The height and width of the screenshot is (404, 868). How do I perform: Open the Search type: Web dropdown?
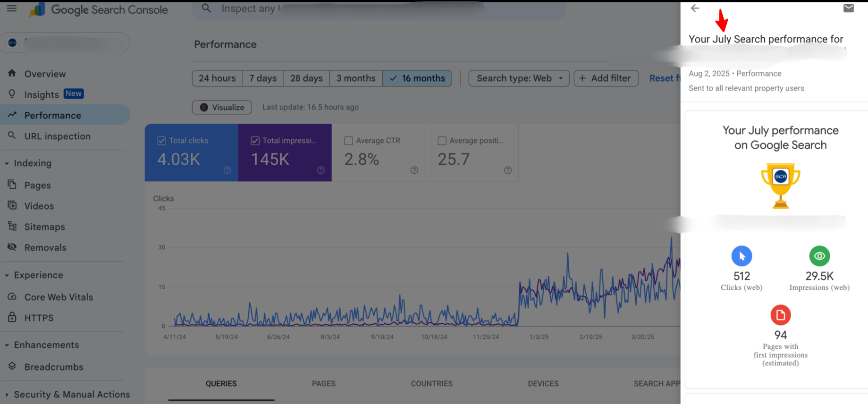[519, 78]
